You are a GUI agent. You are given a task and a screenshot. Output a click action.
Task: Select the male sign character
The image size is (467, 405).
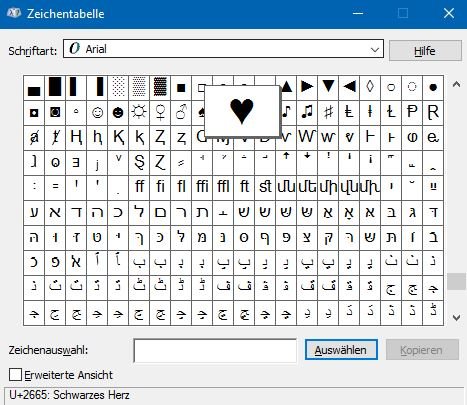(x=181, y=113)
